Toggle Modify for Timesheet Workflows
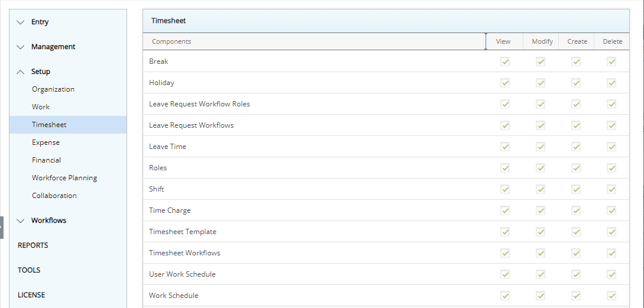Screen dimensions: 644x308 [541, 253]
